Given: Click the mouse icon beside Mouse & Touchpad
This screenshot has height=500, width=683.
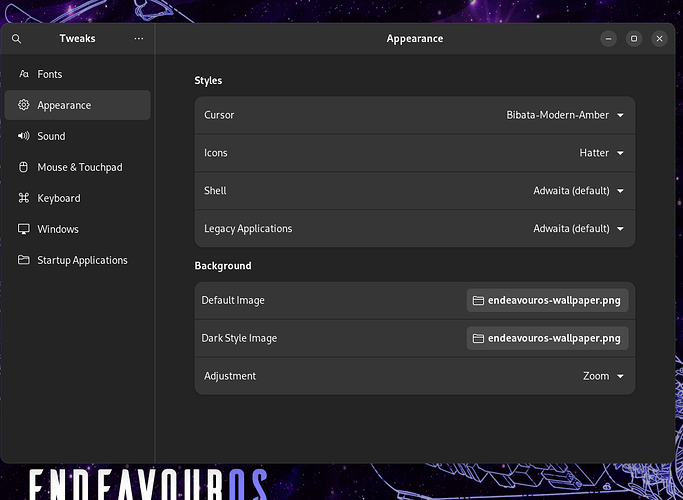Looking at the screenshot, I should [x=24, y=167].
